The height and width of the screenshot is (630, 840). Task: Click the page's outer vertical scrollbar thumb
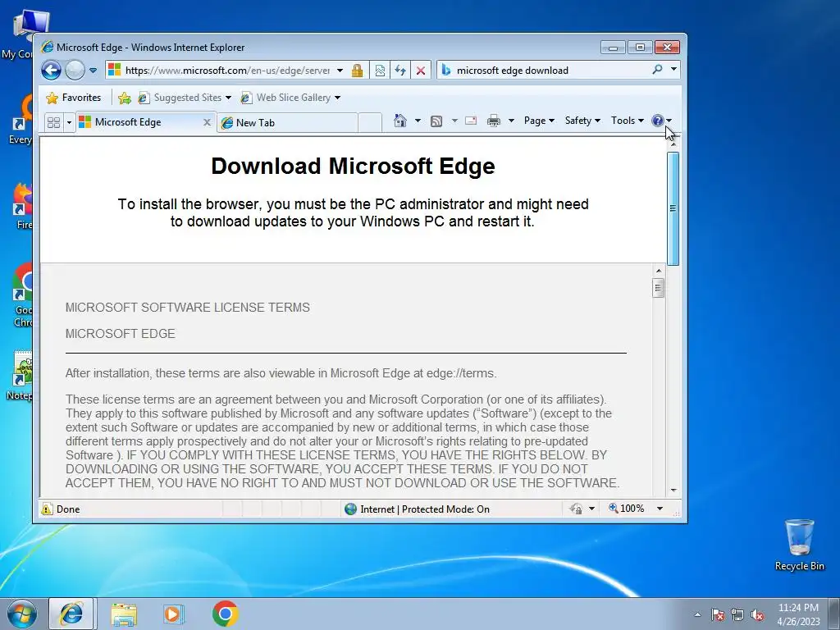673,208
